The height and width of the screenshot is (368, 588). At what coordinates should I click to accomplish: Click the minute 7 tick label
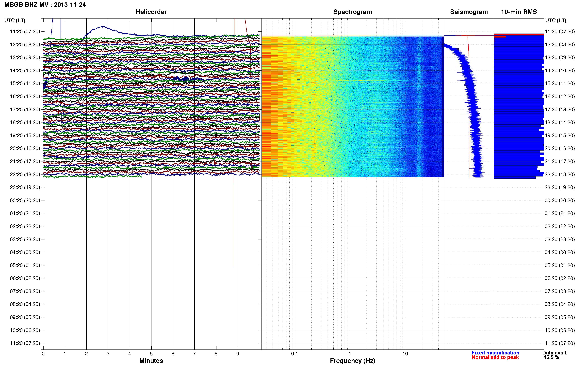(x=195, y=354)
